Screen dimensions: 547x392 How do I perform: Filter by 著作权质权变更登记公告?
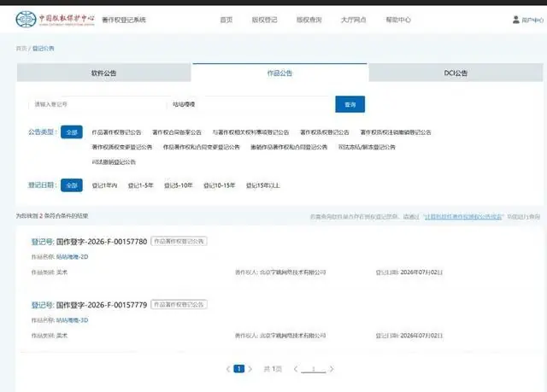(122, 147)
